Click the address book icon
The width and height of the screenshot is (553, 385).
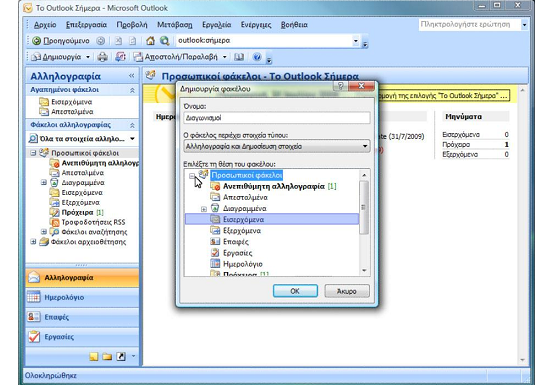point(239,57)
